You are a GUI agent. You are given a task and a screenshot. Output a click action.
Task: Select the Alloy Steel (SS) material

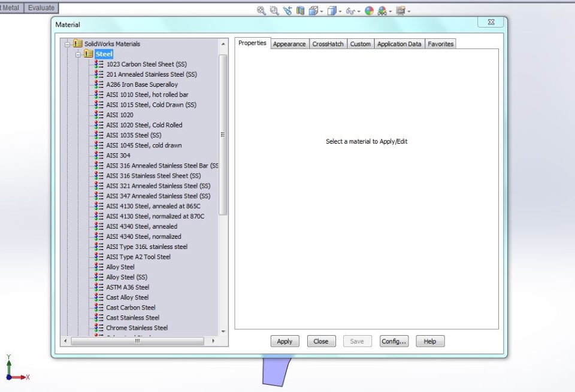(126, 277)
